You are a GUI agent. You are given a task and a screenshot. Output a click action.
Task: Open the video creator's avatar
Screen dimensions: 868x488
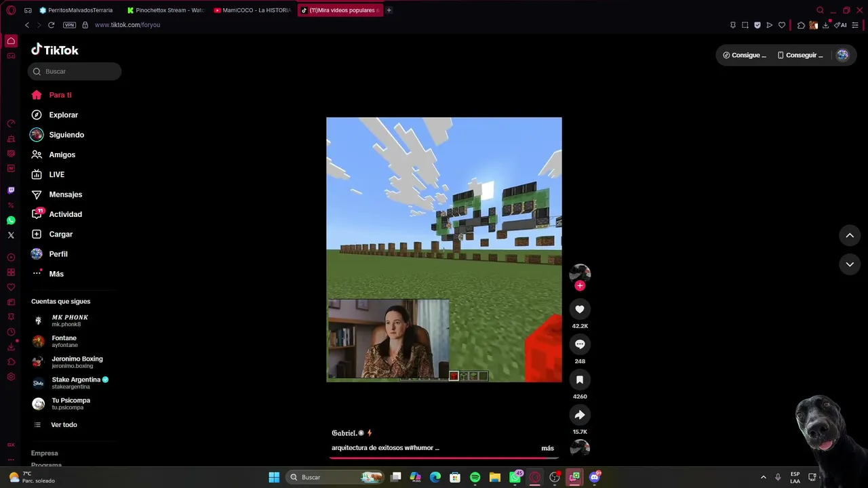(580, 272)
